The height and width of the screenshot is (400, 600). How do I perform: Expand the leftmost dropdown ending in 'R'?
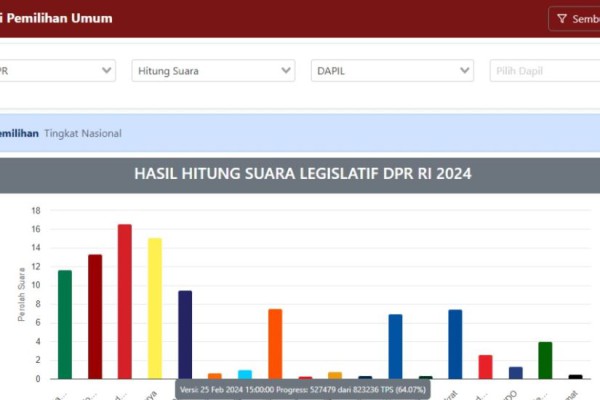click(x=57, y=71)
